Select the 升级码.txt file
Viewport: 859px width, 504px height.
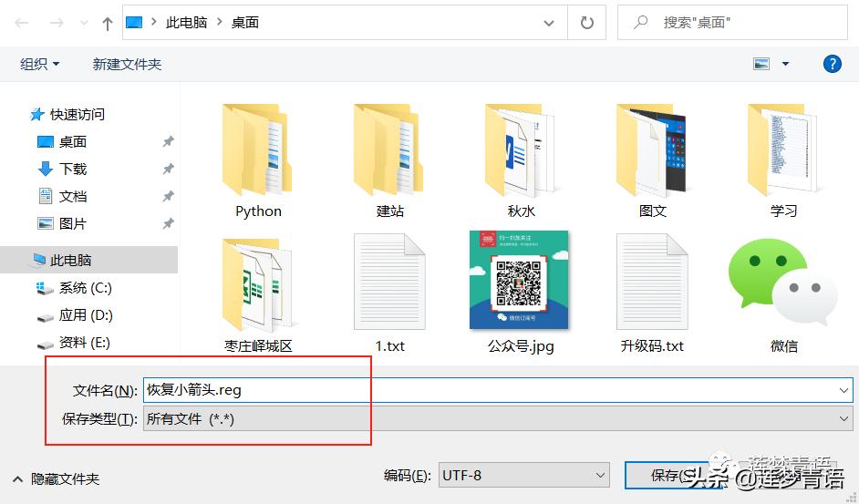(x=653, y=294)
